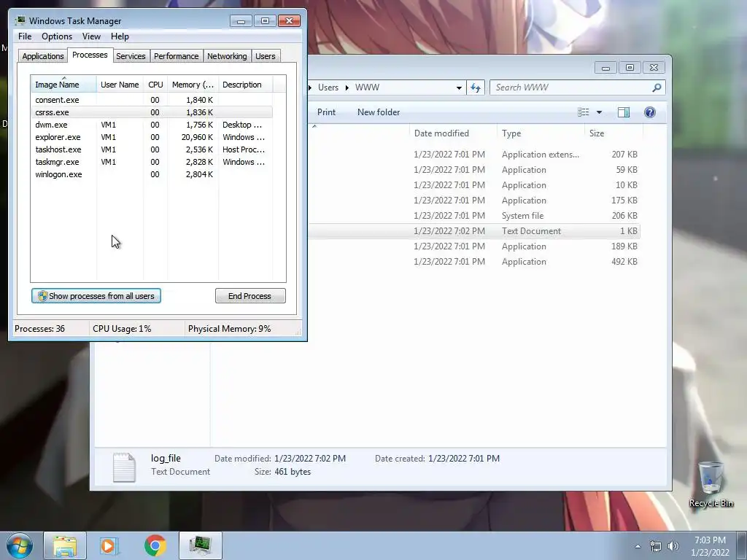Open the volume speaker tray icon
The height and width of the screenshot is (560, 747).
673,546
